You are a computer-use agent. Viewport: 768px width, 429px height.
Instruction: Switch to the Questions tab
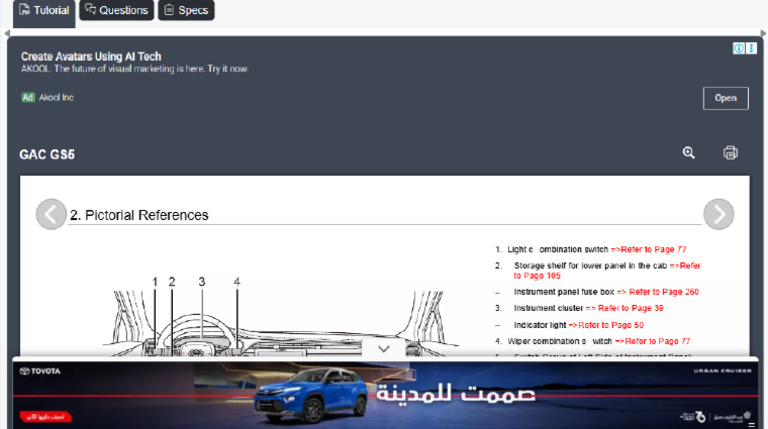(x=117, y=10)
